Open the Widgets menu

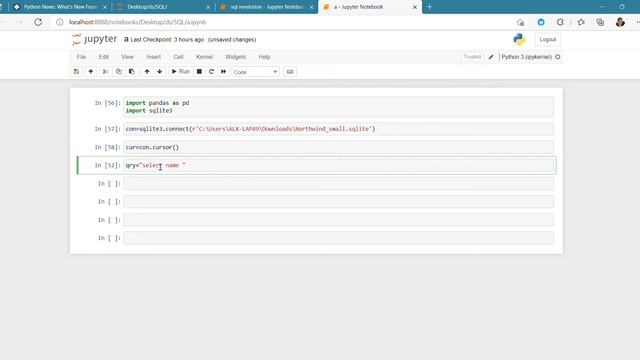236,57
